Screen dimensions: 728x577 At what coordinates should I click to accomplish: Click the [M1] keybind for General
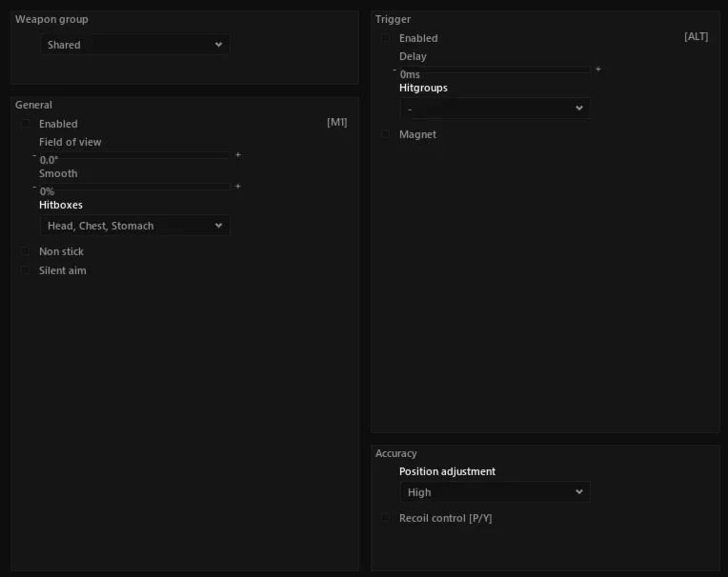[x=337, y=123]
